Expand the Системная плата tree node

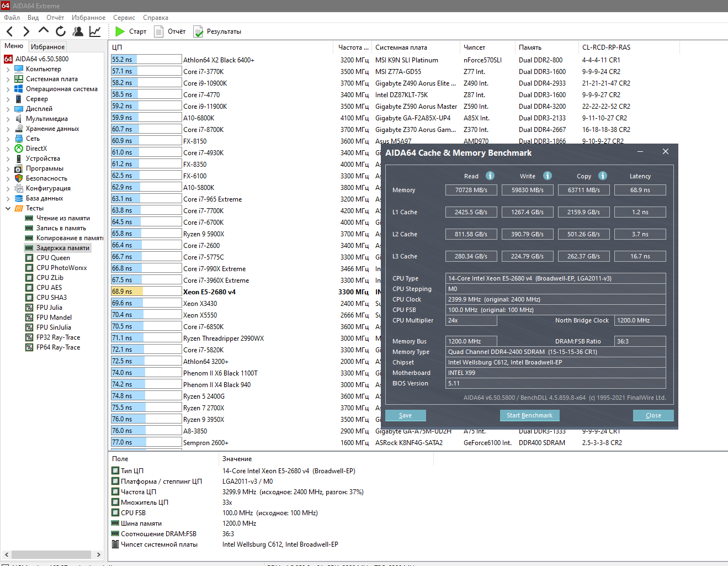(x=8, y=79)
